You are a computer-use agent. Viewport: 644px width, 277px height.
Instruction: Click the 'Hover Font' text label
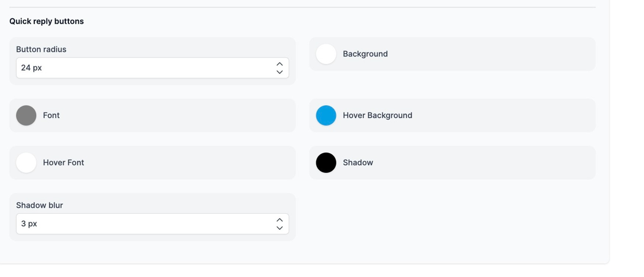63,163
